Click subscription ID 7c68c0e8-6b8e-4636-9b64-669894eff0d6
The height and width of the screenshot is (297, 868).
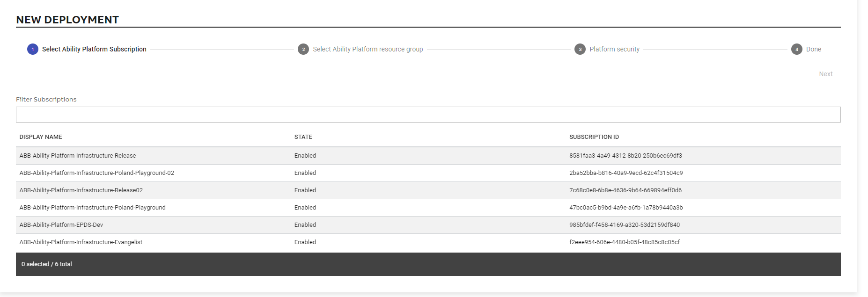625,190
